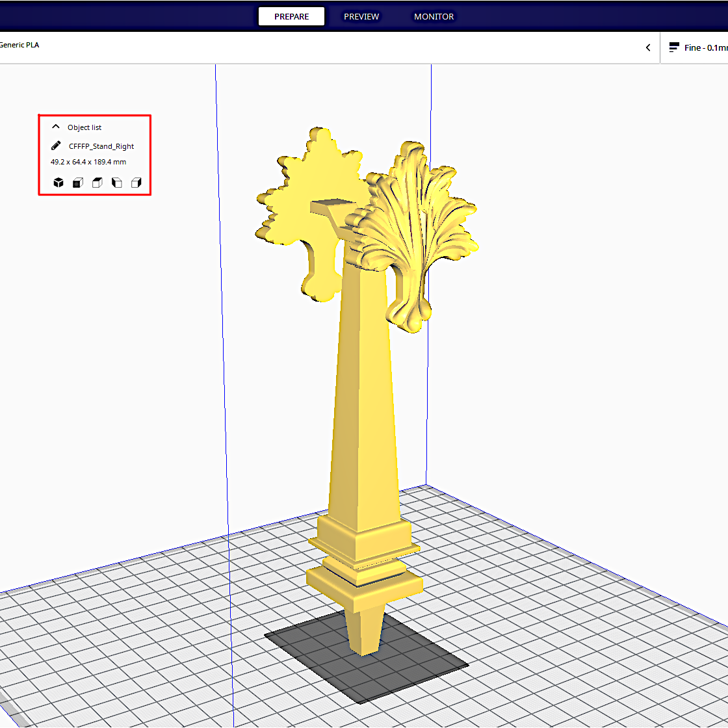
Task: Switch to the PREVIEW stage tab
Action: pos(361,16)
